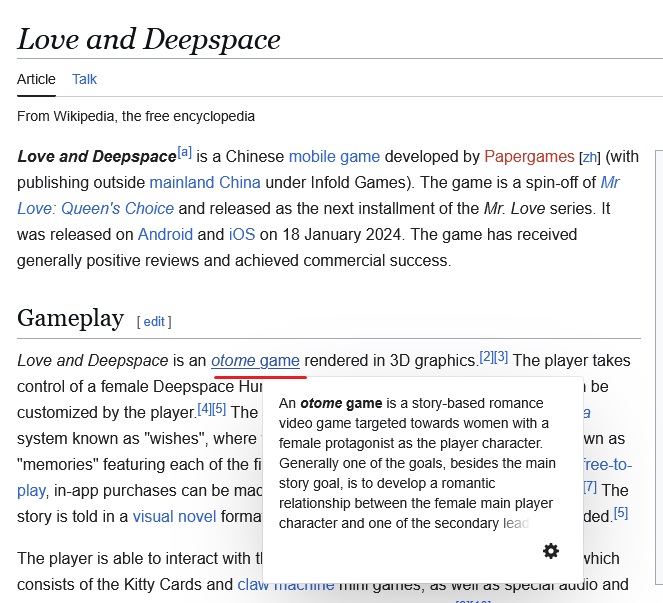Click the otome game preview popup text
The width and height of the screenshot is (663, 603).
(x=416, y=463)
